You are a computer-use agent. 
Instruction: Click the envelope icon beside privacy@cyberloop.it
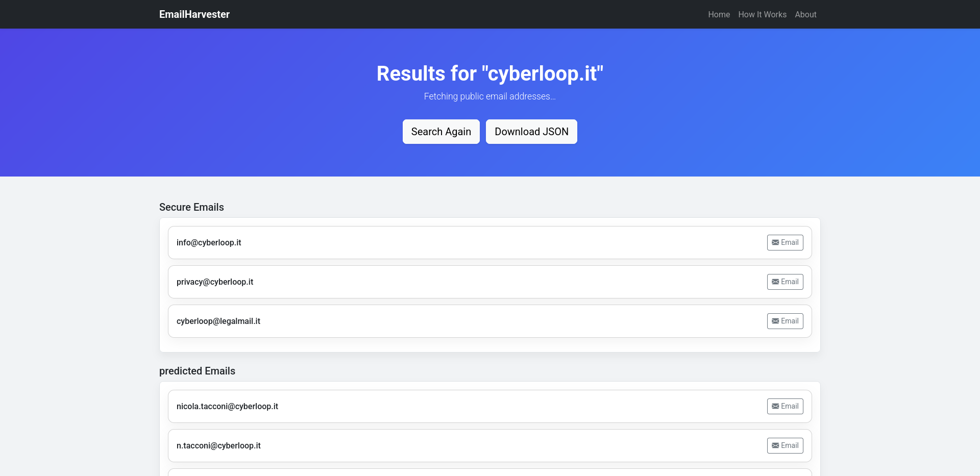(774, 282)
